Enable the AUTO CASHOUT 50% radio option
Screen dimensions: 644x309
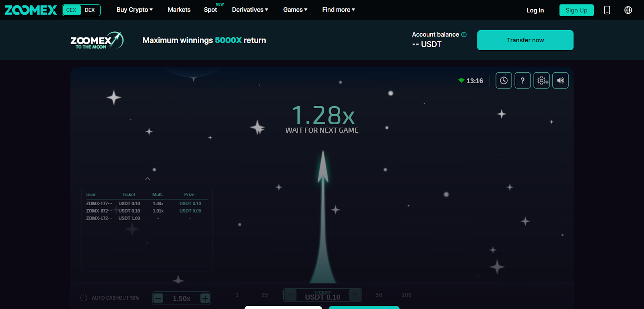(84, 298)
